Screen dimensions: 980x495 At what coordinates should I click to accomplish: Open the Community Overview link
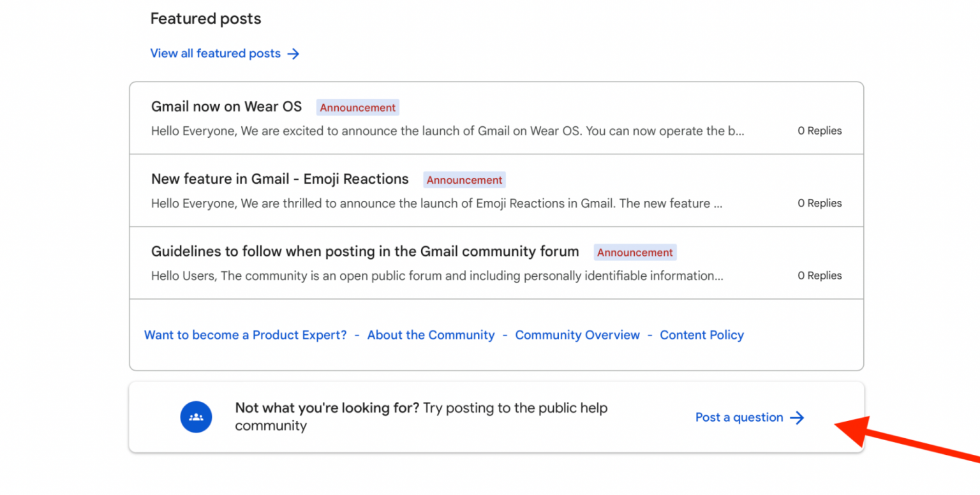point(577,335)
